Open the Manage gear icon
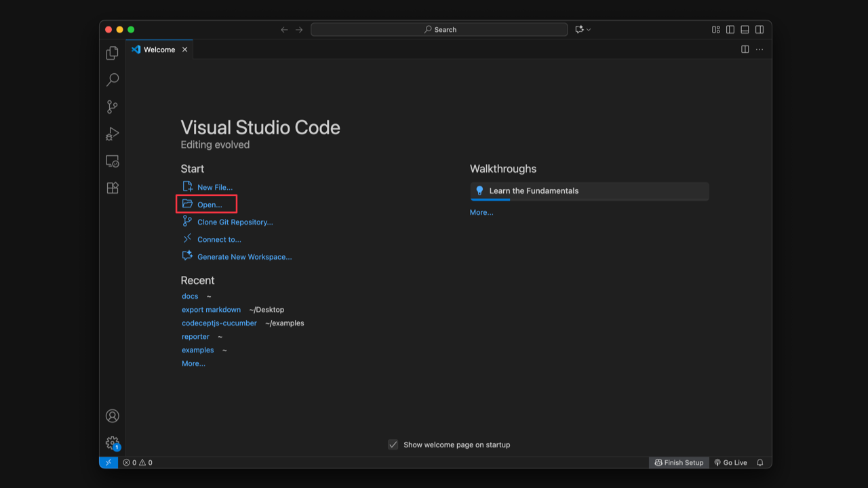868x488 pixels. pos(113,443)
